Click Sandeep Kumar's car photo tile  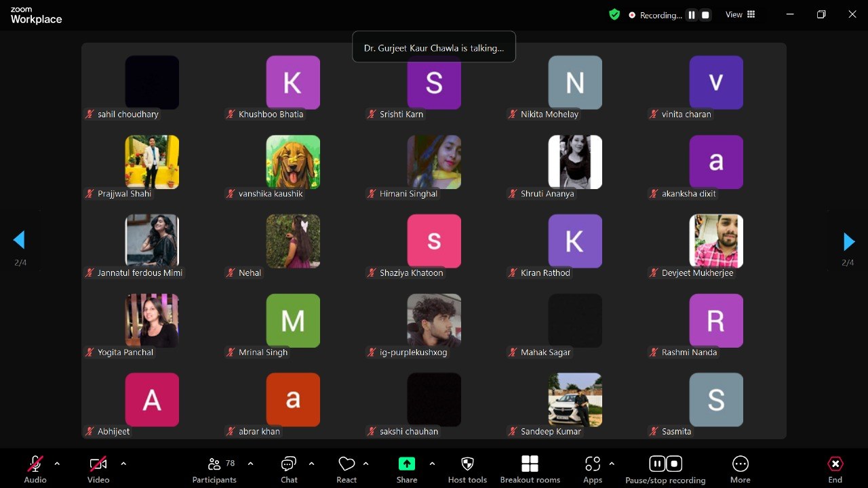tap(575, 400)
